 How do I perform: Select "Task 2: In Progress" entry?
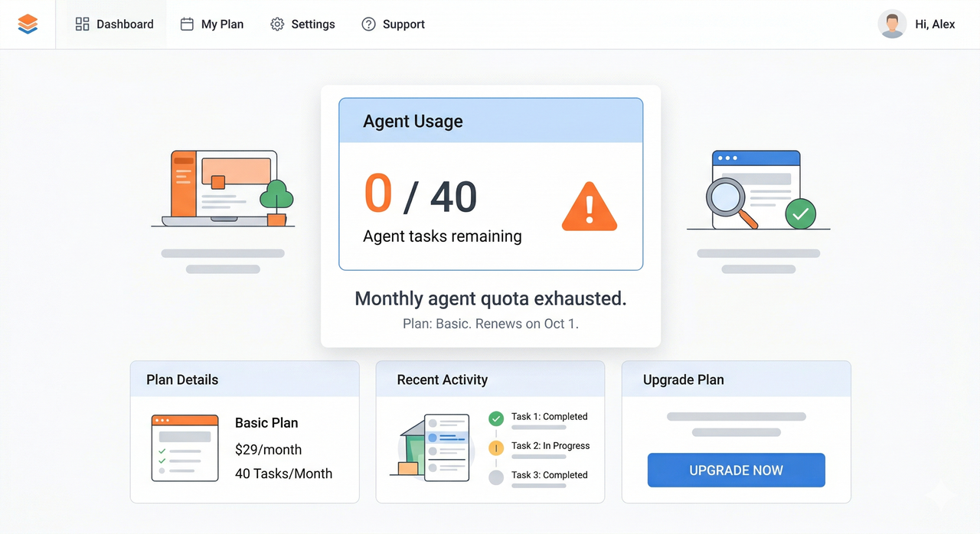pyautogui.click(x=550, y=446)
